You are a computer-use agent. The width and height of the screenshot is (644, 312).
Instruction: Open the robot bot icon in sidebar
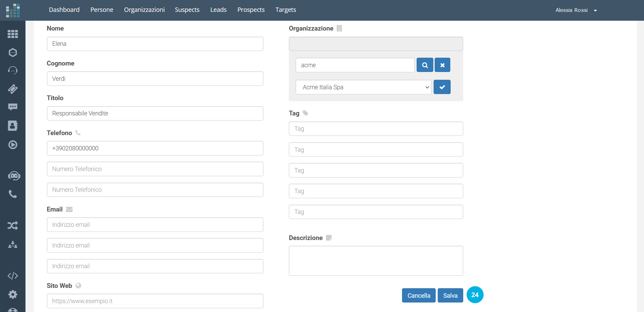(14, 176)
